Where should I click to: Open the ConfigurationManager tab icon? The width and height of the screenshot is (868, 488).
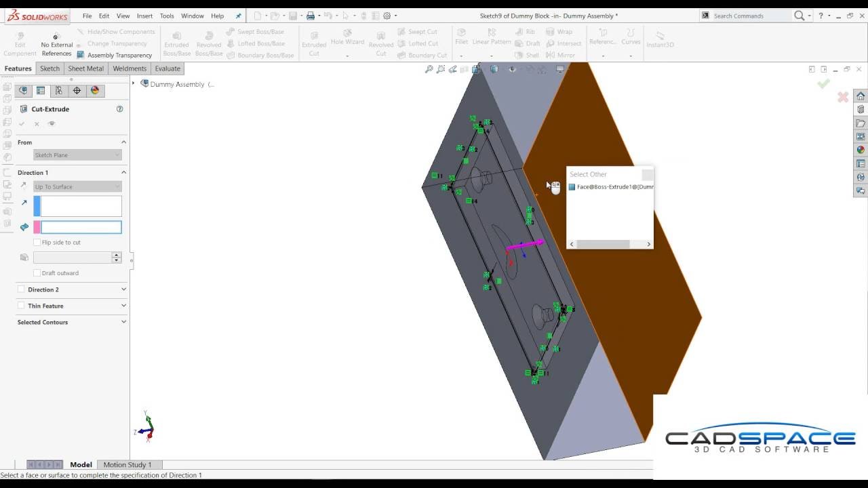pyautogui.click(x=59, y=91)
